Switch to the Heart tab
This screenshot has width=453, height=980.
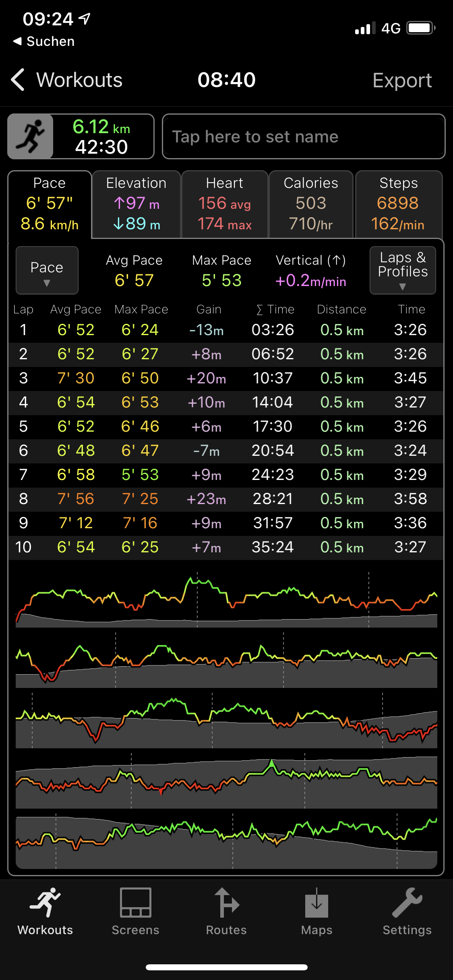(x=225, y=204)
